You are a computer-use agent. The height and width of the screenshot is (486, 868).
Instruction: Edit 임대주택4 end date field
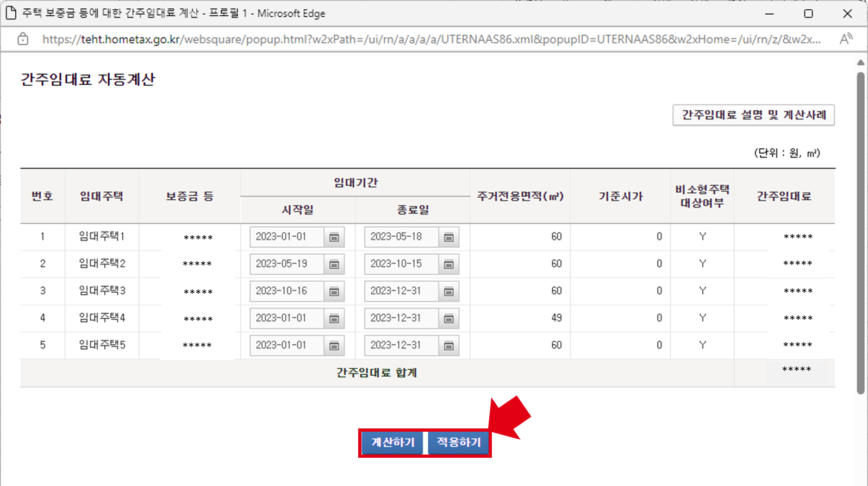(x=402, y=319)
